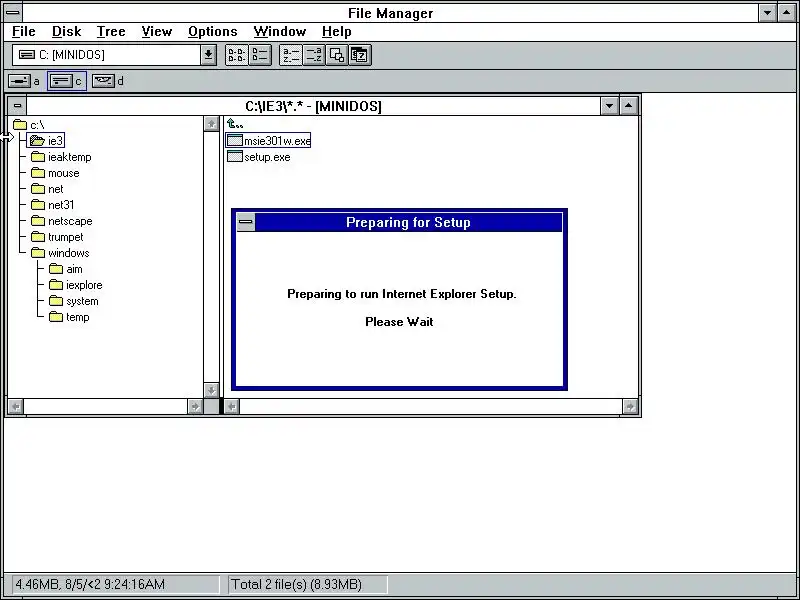Click the tree pane scroll up arrow

pos(211,124)
